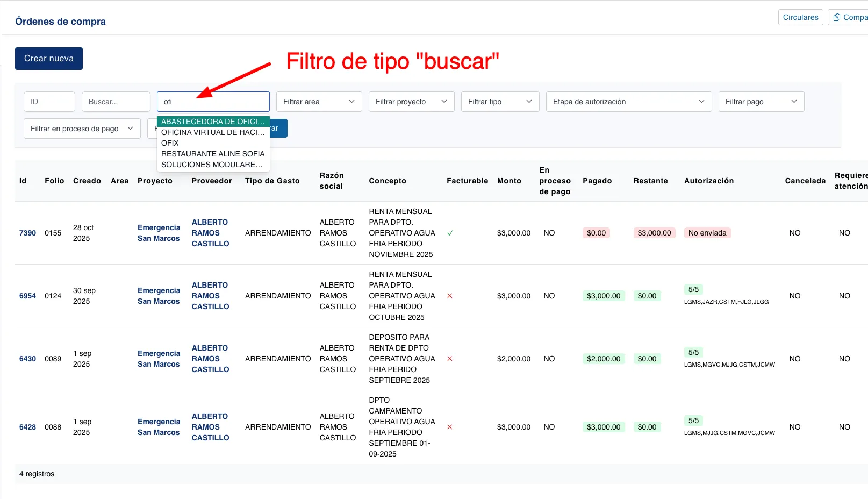Screen dimensions: 868x499
Task: Expand the Filtrar proyecto dropdown
Action: [x=411, y=102]
